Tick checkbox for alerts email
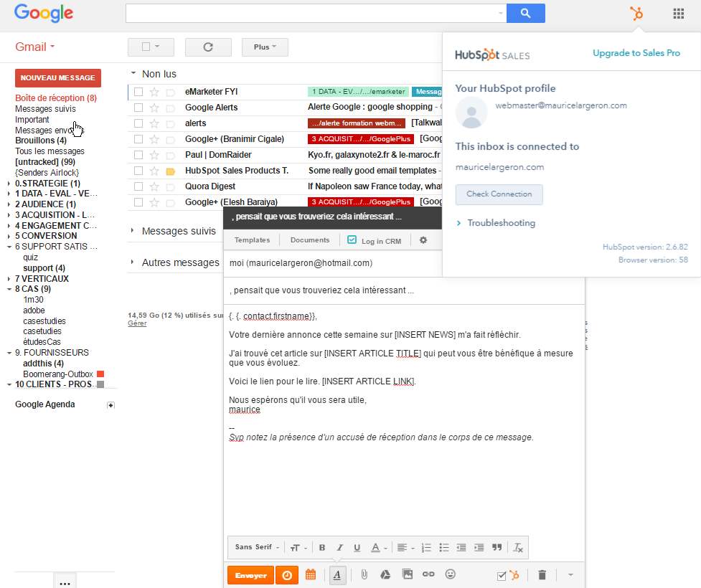 click(138, 123)
